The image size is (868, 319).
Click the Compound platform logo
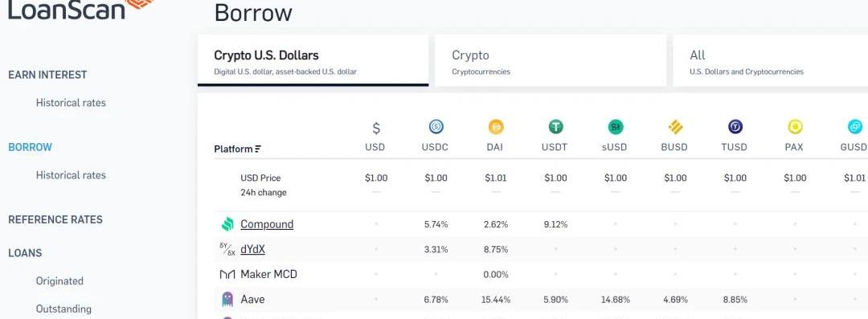pos(227,224)
